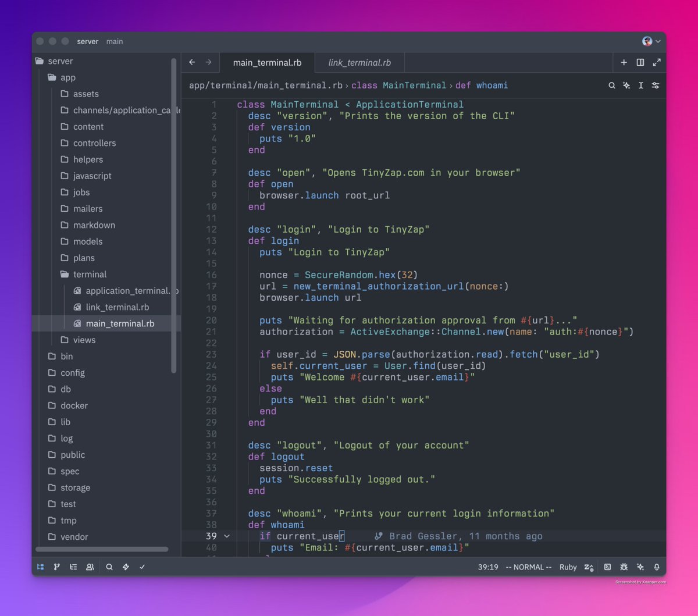Image resolution: width=698 pixels, height=616 pixels.
Task: Click the class MainTerminal breadcrumb
Action: click(x=398, y=86)
